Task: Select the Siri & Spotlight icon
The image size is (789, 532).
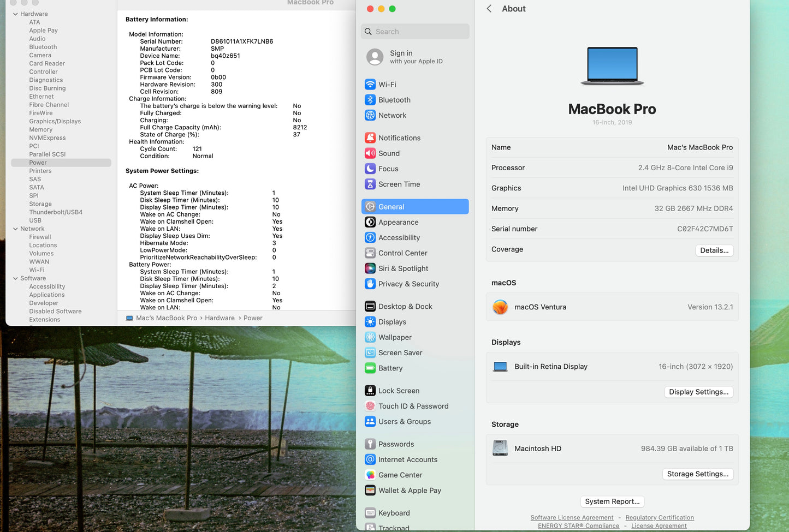Action: point(370,268)
